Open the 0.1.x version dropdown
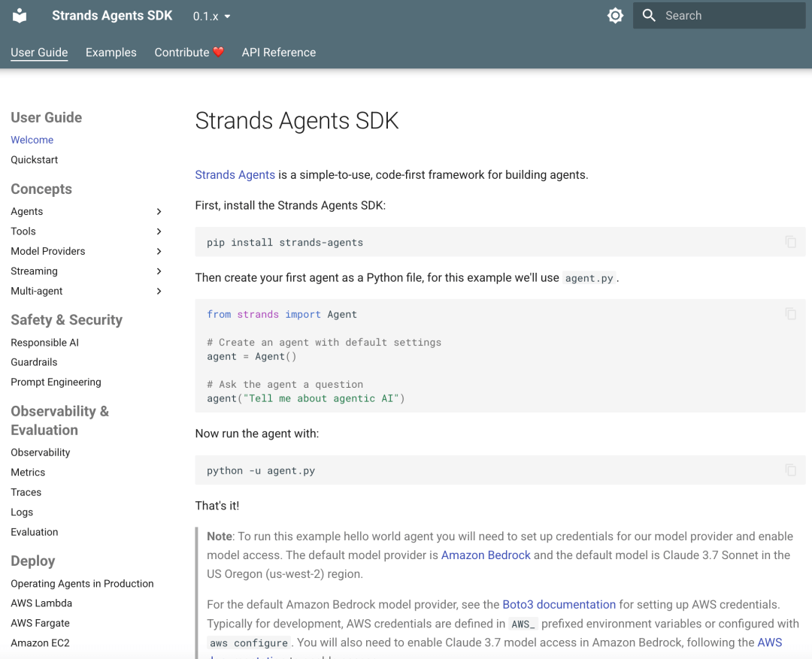Viewport: 812px width, 659px height. (x=212, y=16)
